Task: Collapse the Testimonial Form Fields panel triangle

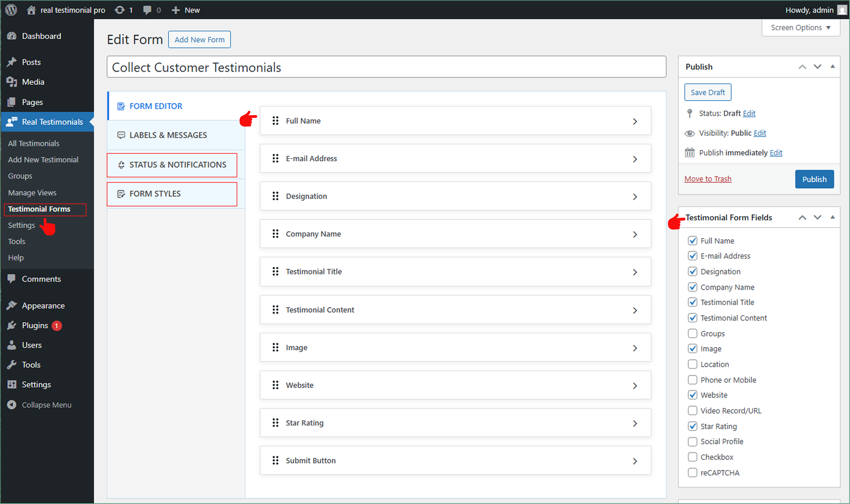Action: pyautogui.click(x=833, y=217)
